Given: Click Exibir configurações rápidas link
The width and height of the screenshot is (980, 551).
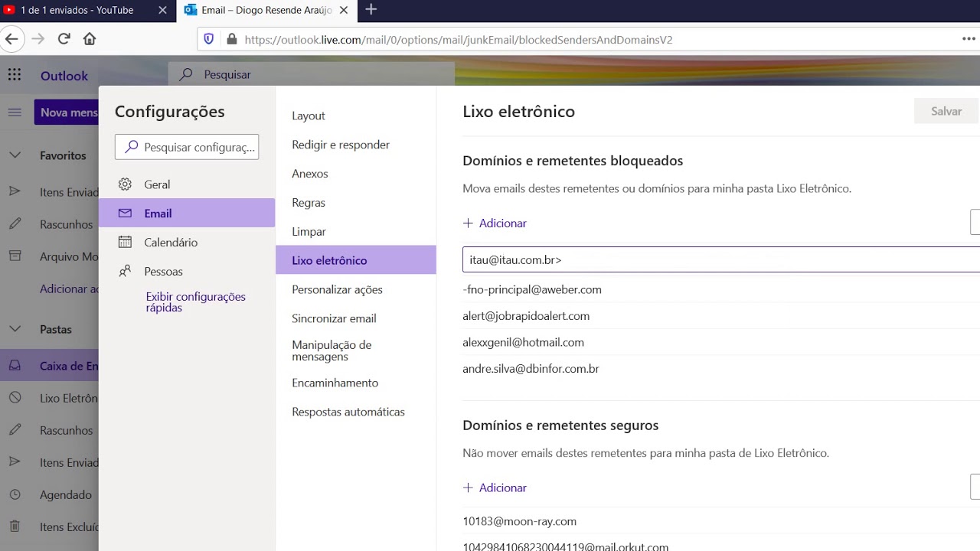Looking at the screenshot, I should coord(195,302).
